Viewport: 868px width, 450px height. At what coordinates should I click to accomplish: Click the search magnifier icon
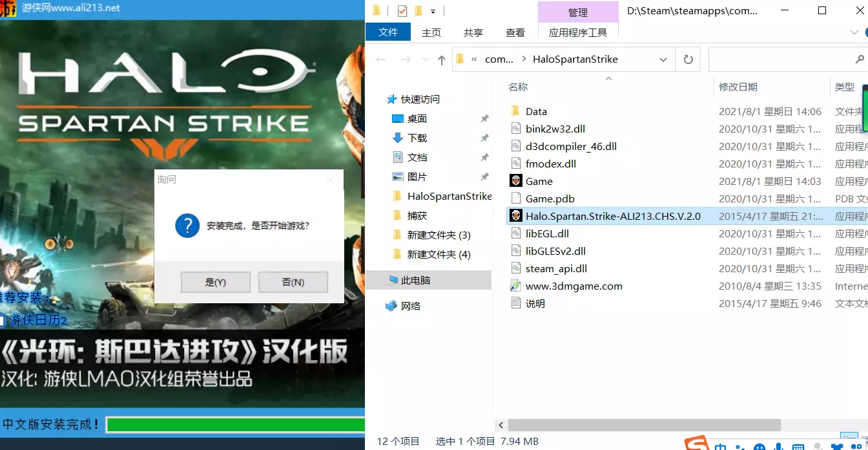tap(860, 59)
